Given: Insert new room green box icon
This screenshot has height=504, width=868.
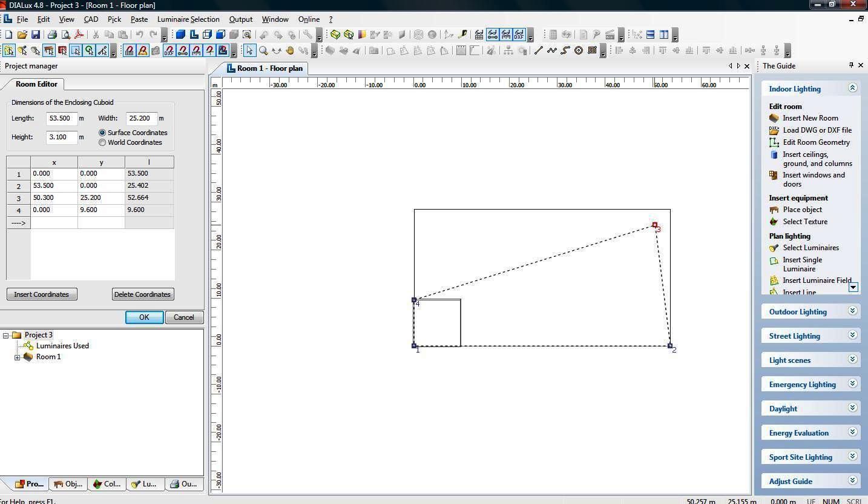Looking at the screenshot, I should pos(335,35).
